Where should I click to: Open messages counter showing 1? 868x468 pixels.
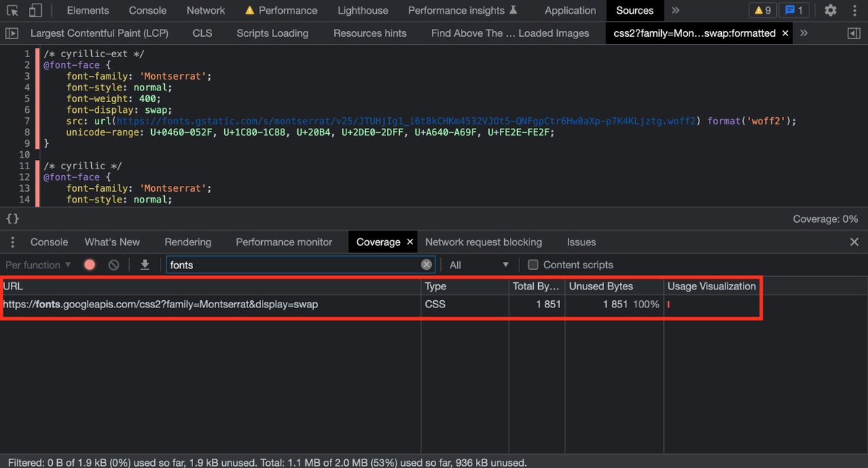click(794, 10)
